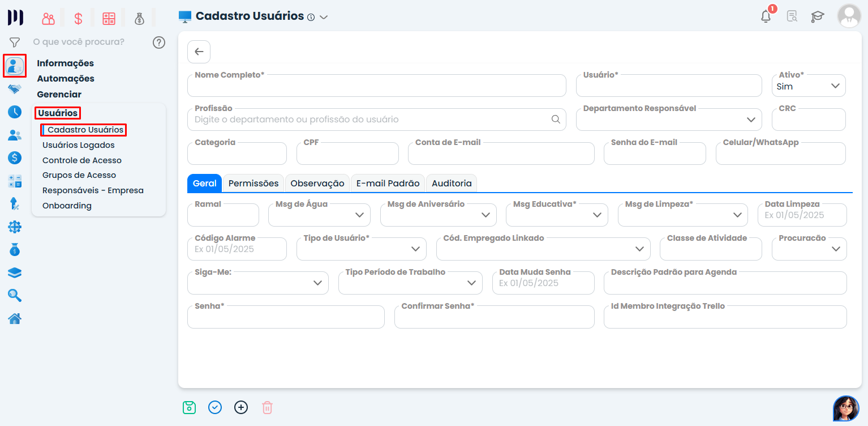Viewport: 868px width, 426px height.
Task: Open the notifications bell
Action: click(x=766, y=16)
